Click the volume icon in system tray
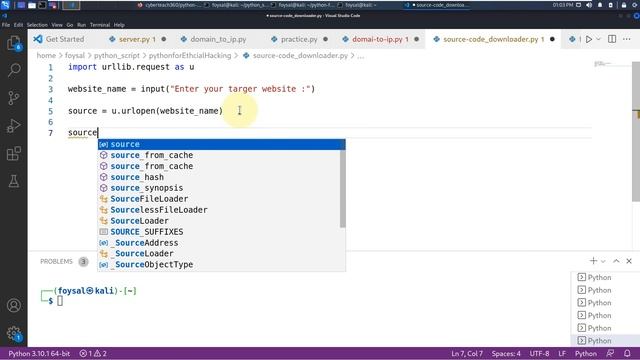 click(x=589, y=5)
